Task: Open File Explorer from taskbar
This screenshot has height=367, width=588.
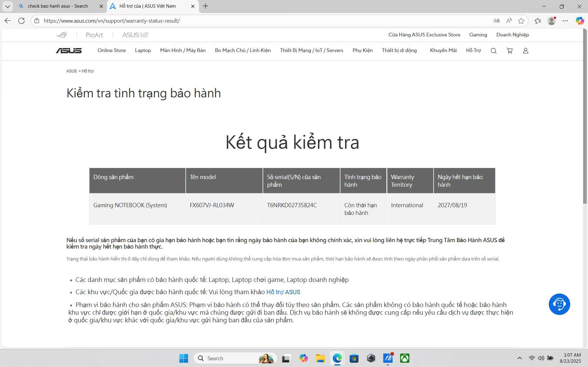Action: [321, 358]
